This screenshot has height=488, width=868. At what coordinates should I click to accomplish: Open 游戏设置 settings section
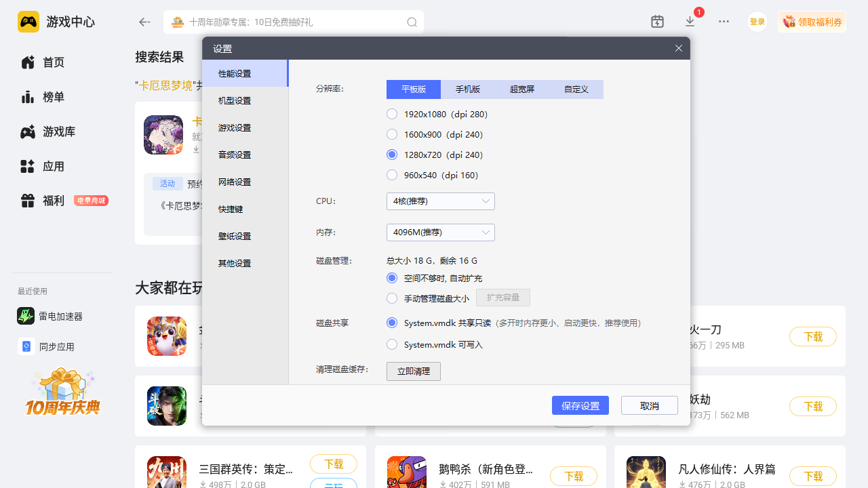coord(235,127)
